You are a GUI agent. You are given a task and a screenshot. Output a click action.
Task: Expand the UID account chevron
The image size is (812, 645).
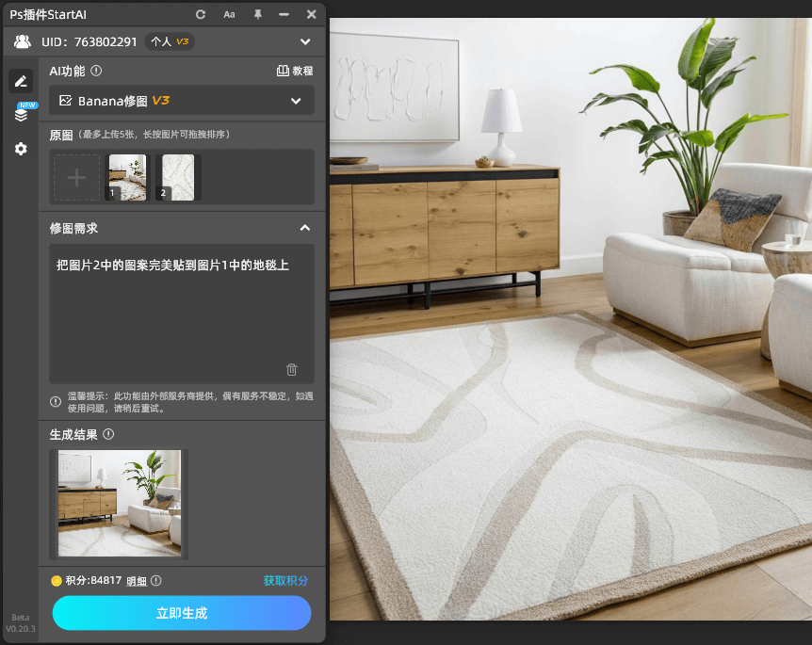(x=305, y=41)
